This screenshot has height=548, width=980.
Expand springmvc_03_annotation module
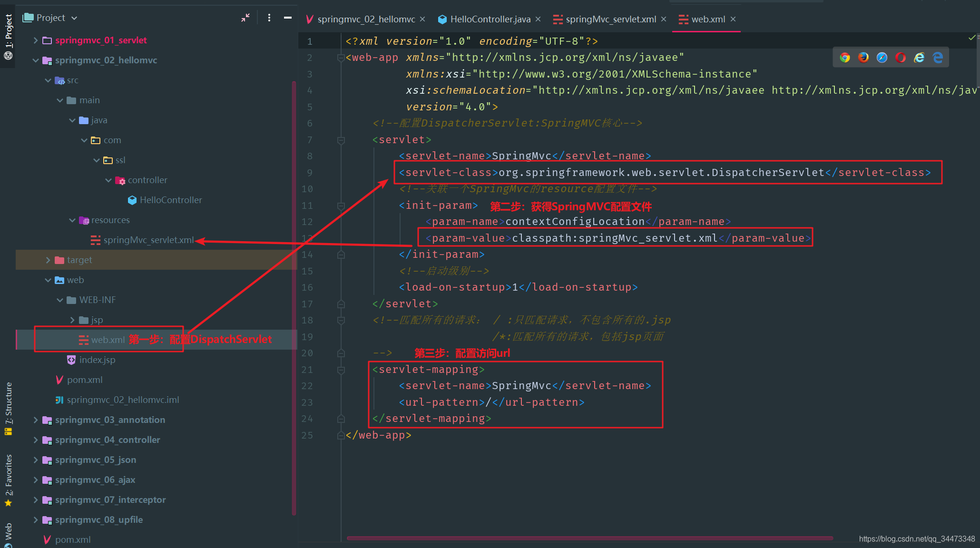(36, 420)
